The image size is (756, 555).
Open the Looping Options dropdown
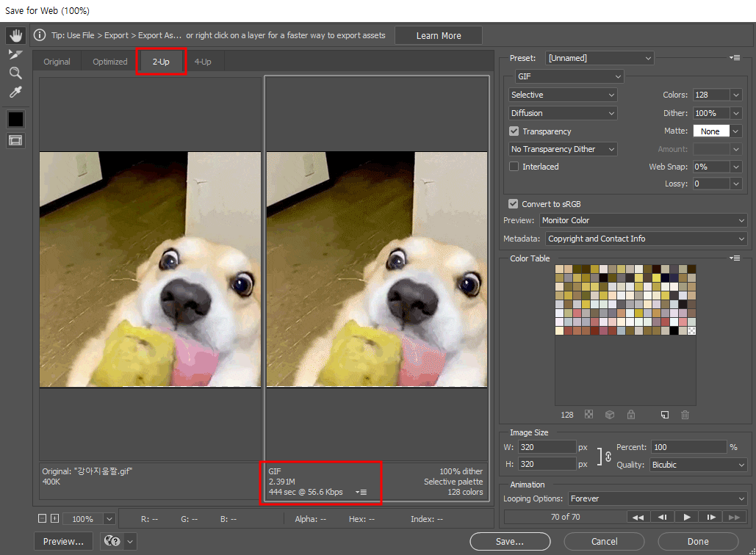658,498
